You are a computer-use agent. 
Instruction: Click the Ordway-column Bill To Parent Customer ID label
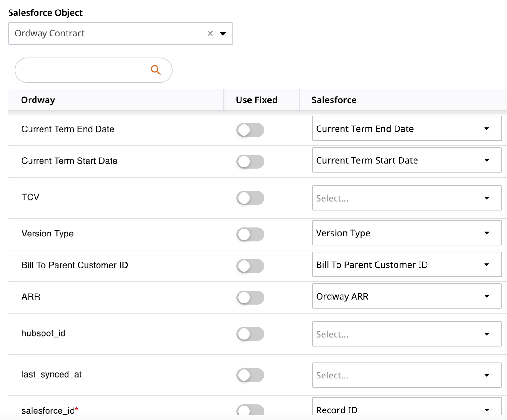(x=75, y=265)
